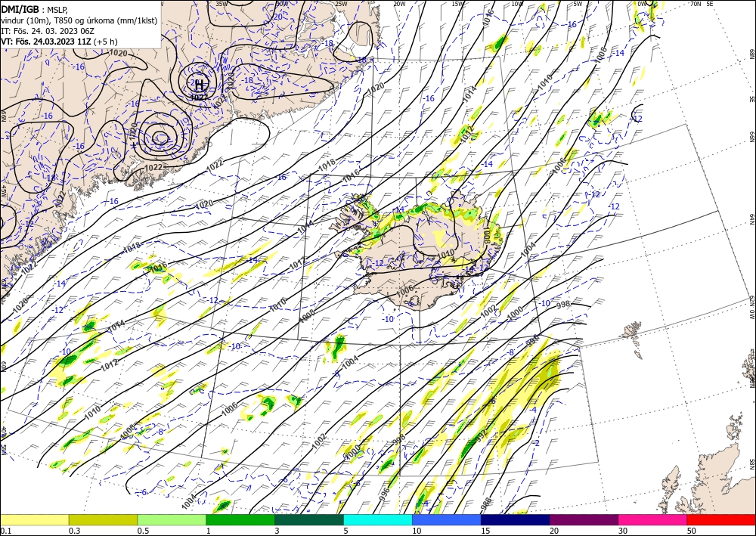The height and width of the screenshot is (536, 756).
Task: Pick the blue 10–15 legend swatch
Action: [x=447, y=519]
